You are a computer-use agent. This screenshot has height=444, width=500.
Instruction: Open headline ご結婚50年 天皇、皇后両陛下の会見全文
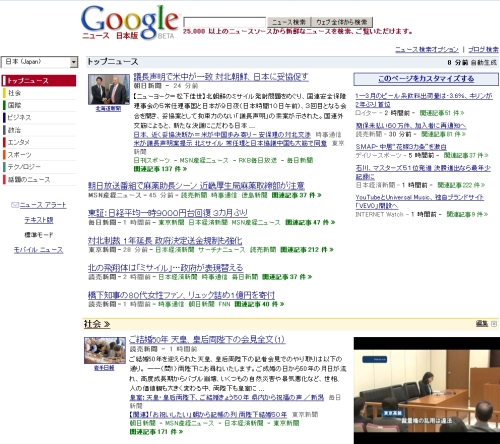pos(207,340)
